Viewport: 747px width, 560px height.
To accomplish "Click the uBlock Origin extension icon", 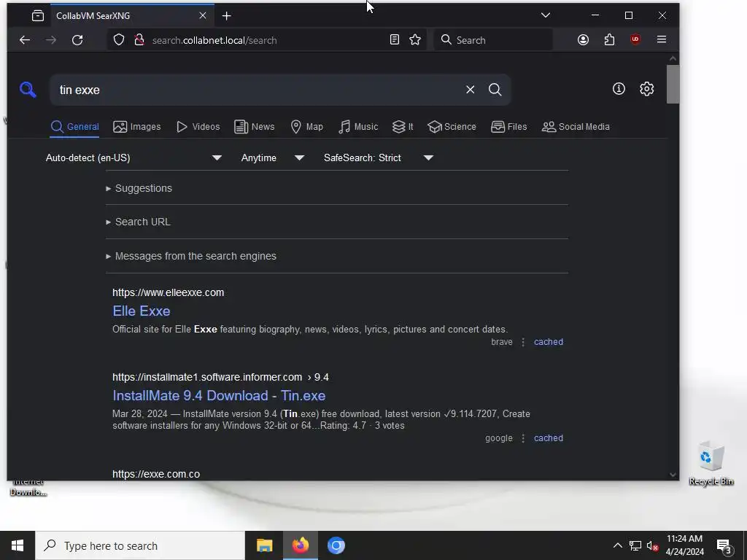I will click(x=635, y=40).
